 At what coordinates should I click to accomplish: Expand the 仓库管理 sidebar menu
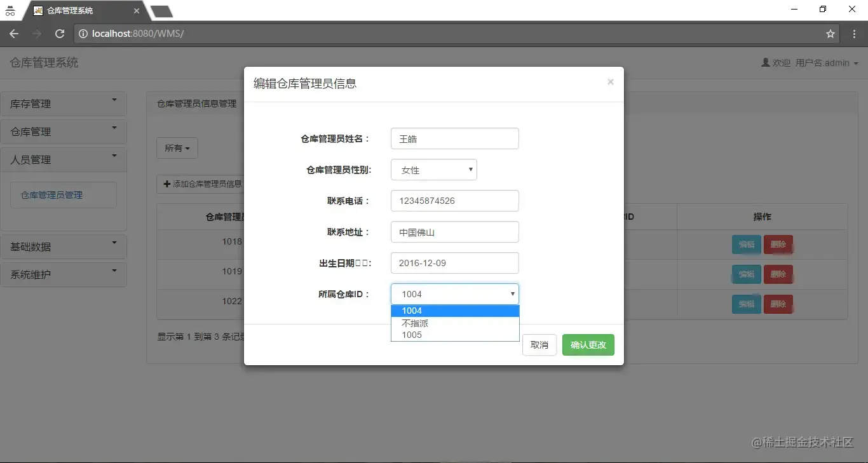[x=64, y=132]
